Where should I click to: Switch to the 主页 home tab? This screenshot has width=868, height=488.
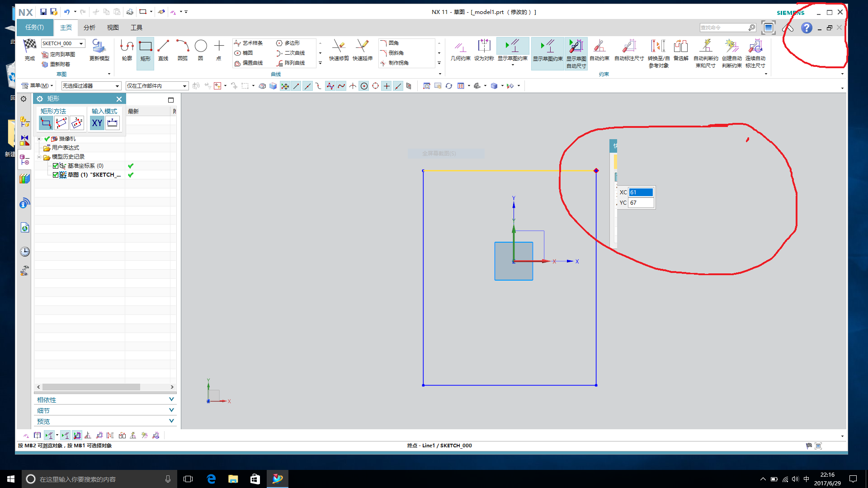point(66,28)
